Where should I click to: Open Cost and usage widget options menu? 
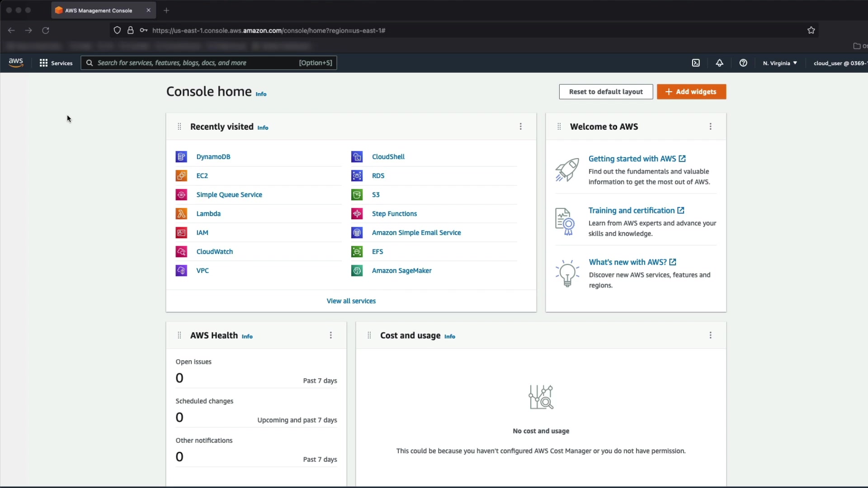[710, 335]
